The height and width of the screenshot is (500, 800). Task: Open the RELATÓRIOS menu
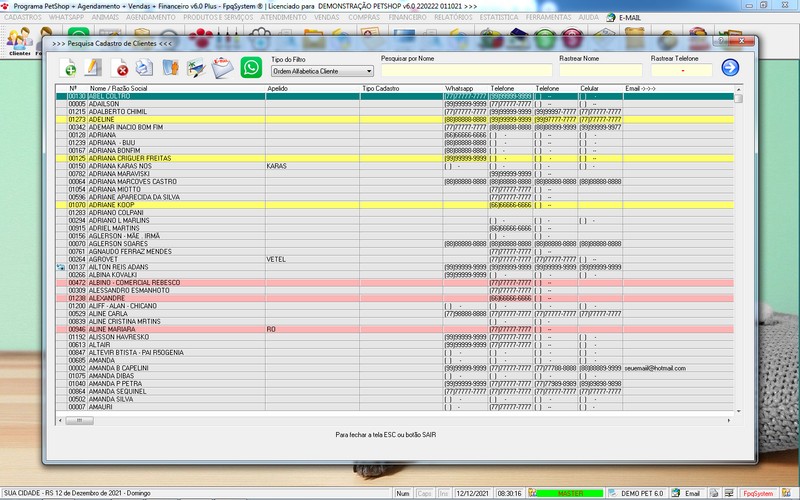point(453,17)
